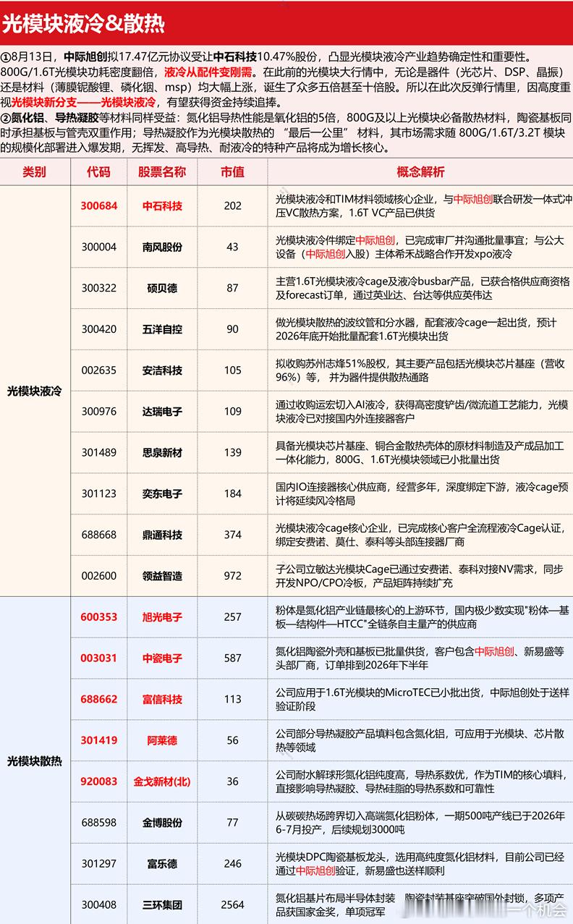
Task: Click market value 43
Action: pyautogui.click(x=232, y=247)
